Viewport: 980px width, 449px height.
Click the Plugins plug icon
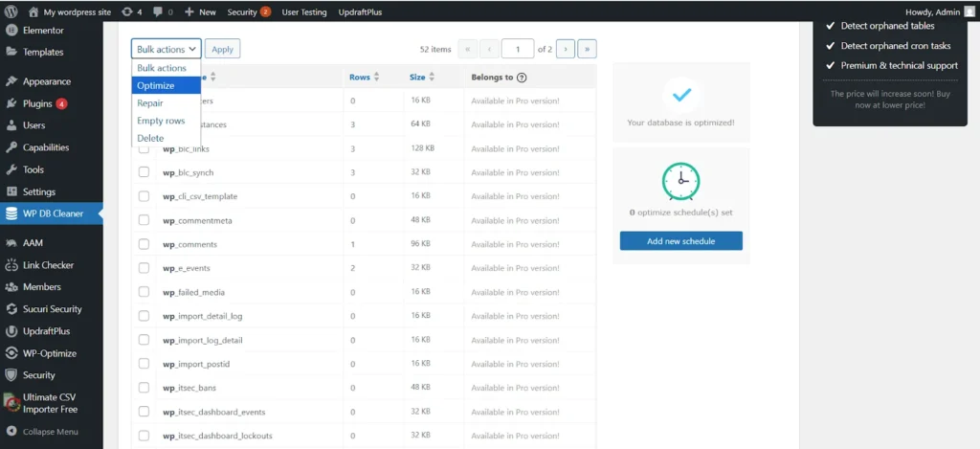pyautogui.click(x=11, y=103)
